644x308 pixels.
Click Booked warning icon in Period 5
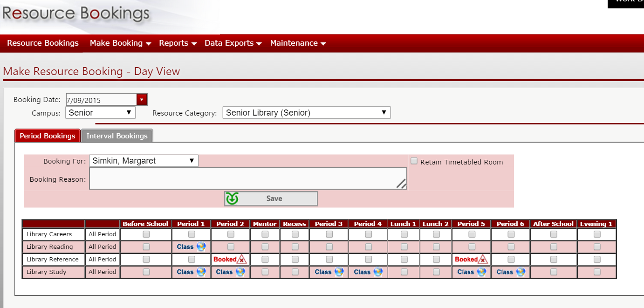(483, 260)
